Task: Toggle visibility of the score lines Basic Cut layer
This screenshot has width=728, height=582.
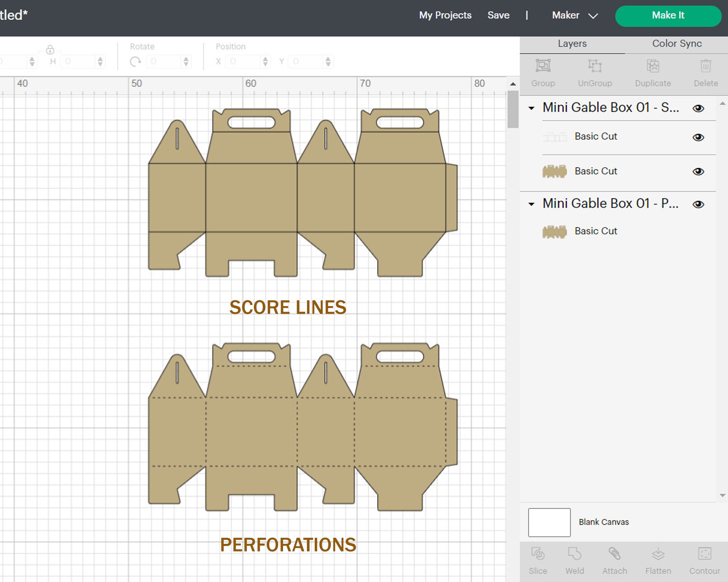Action: pyautogui.click(x=698, y=137)
